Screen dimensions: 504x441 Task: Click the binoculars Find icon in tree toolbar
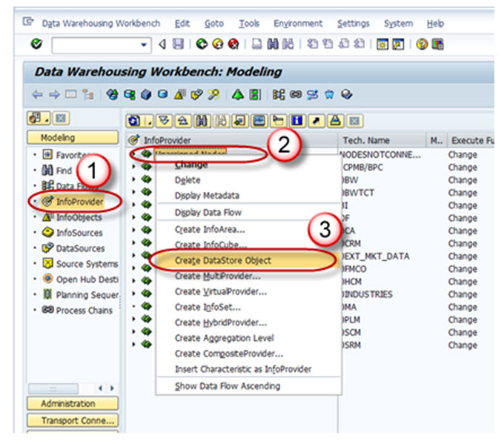[x=203, y=119]
